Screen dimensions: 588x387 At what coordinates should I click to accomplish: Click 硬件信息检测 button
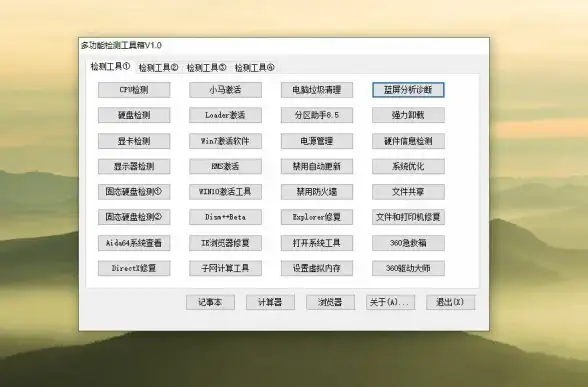point(408,141)
